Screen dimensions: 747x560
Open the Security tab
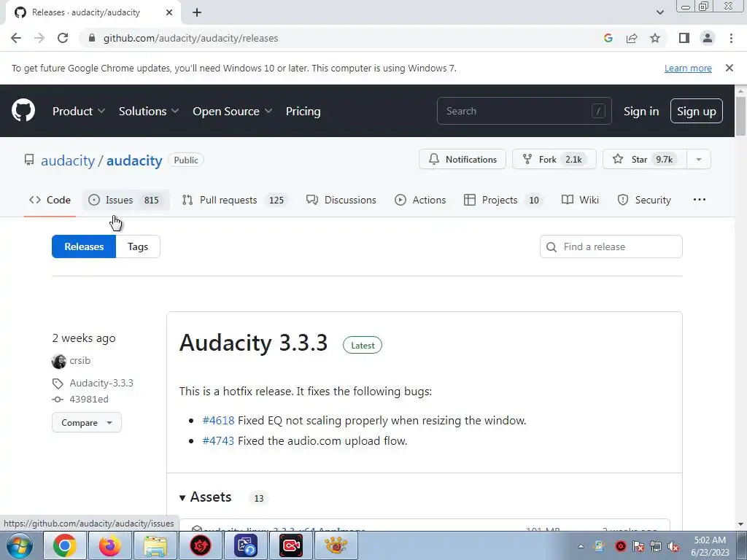(x=644, y=200)
